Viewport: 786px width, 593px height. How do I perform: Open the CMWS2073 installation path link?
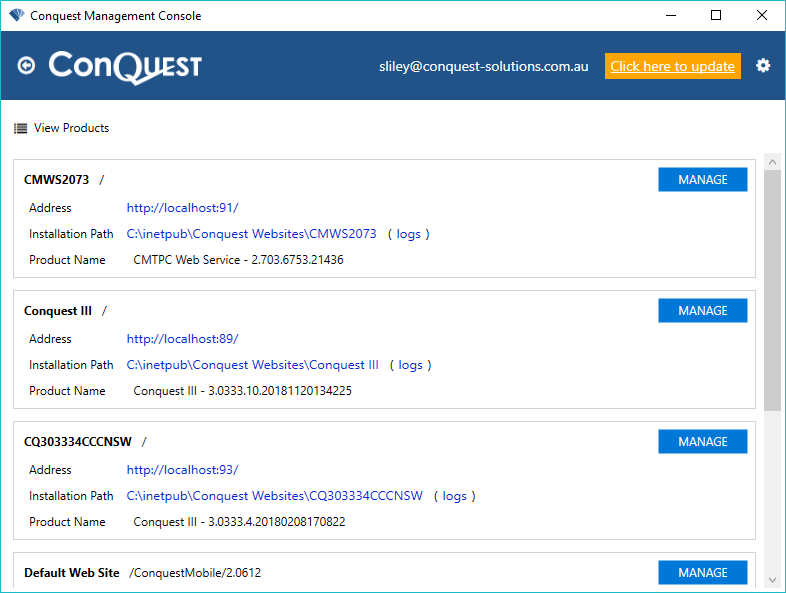pyautogui.click(x=251, y=234)
